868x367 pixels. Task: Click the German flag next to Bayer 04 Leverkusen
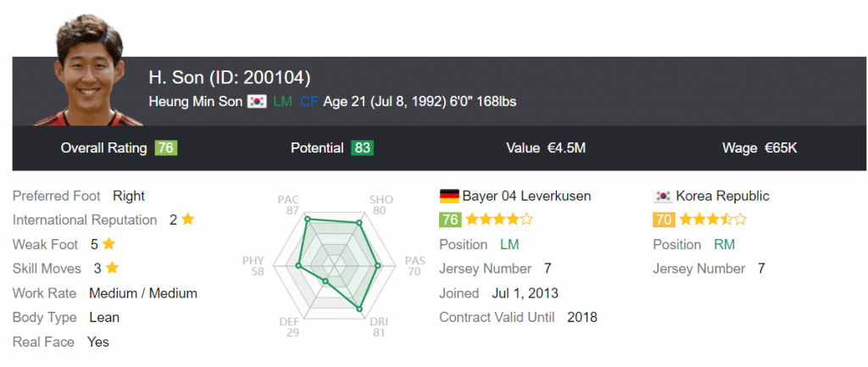(449, 196)
